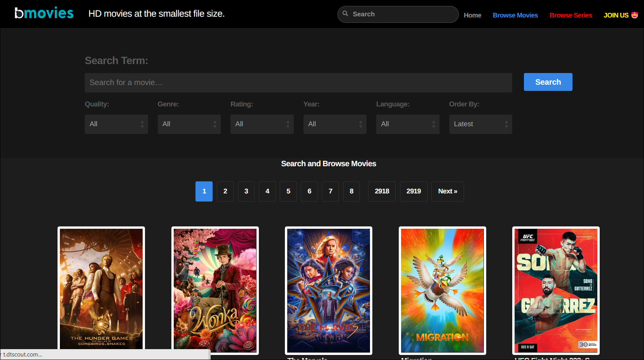Image resolution: width=644 pixels, height=360 pixels.
Task: Open the Migration movie poster
Action: click(x=442, y=290)
